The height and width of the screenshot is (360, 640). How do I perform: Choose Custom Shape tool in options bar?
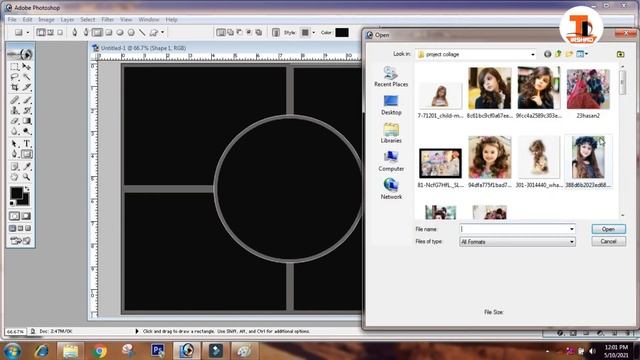pos(153,32)
